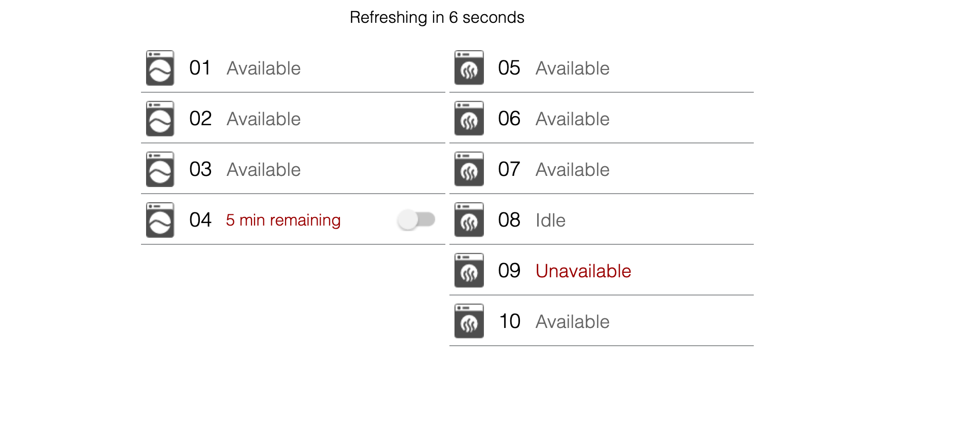980x441 pixels.
Task: Click the dryer icon for machine 09
Action: [x=469, y=271]
